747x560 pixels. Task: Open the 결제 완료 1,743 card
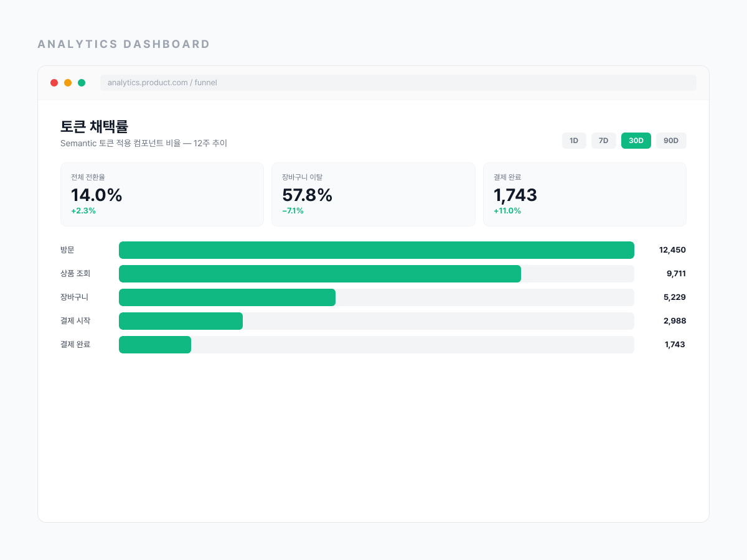pos(585,194)
